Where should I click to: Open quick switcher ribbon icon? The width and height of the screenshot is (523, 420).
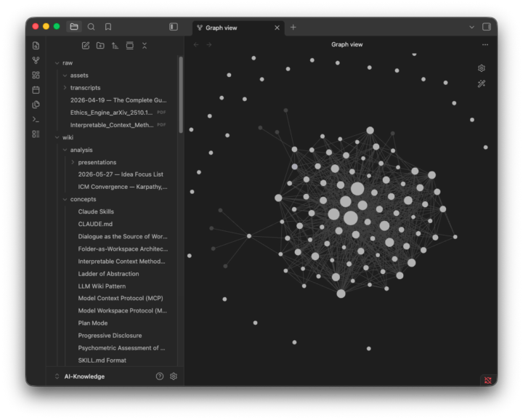tap(36, 45)
